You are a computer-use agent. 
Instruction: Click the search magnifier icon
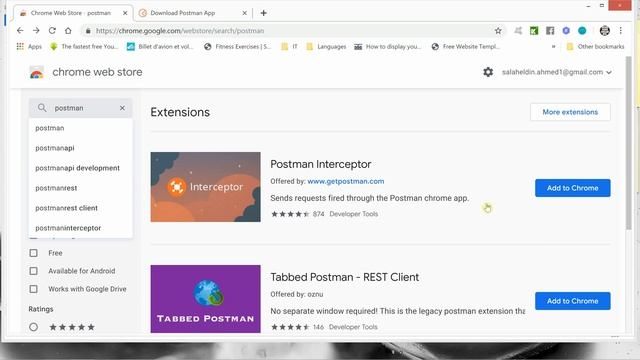coord(42,108)
